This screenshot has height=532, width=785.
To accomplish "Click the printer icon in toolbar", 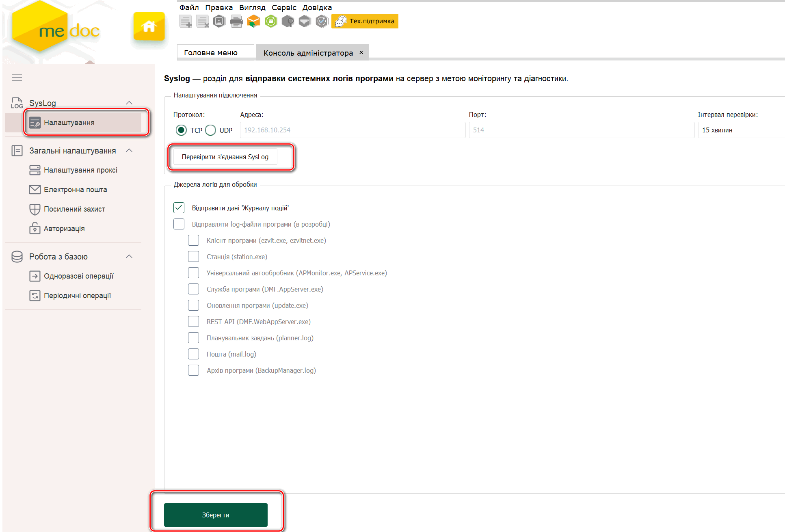I will click(x=236, y=21).
